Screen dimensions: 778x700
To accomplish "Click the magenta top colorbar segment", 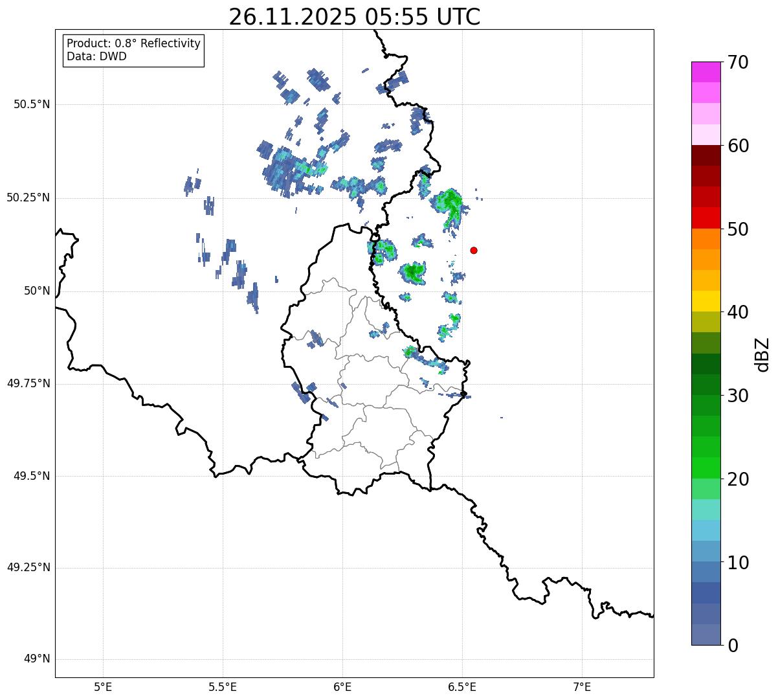I will (706, 72).
